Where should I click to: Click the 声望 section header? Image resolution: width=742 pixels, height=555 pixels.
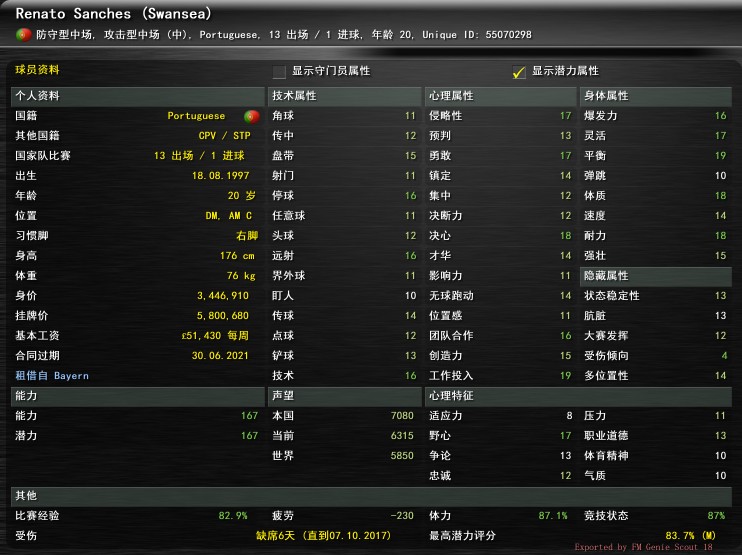pos(344,396)
